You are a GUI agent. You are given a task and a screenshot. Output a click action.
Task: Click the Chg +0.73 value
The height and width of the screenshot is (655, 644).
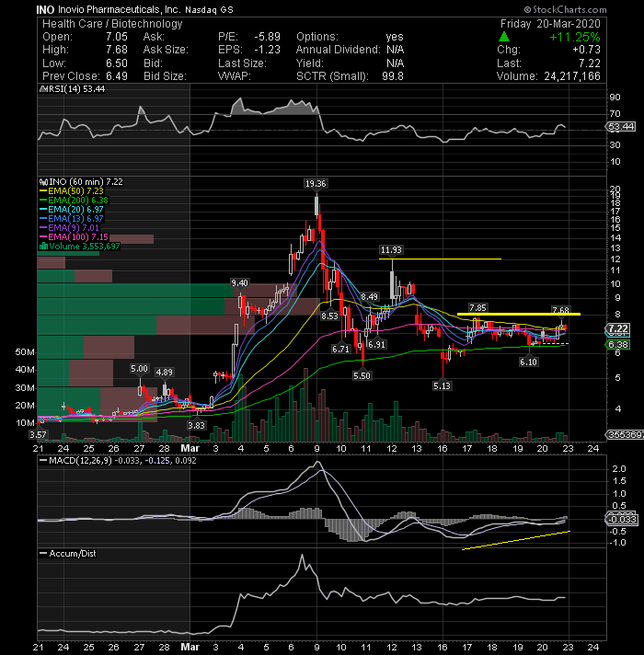coord(586,50)
